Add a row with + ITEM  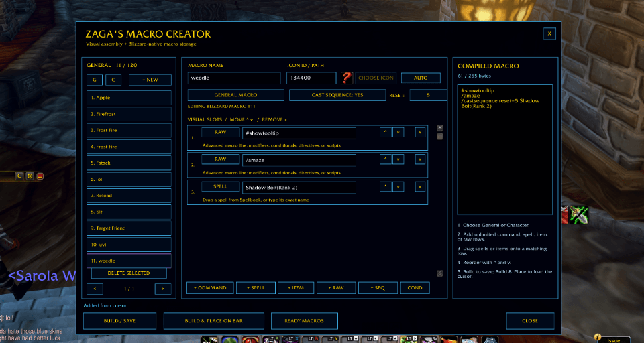click(296, 288)
